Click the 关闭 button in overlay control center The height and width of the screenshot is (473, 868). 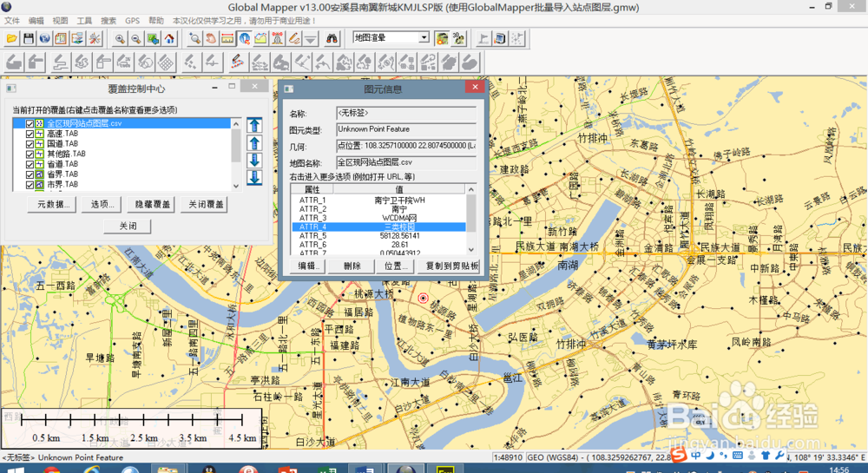click(128, 226)
